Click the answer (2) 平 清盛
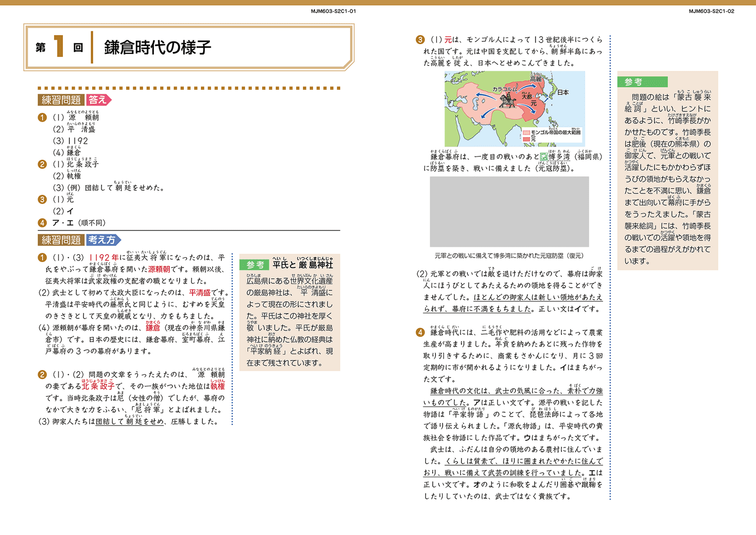Screen dimensions: 756x535 tap(74, 129)
